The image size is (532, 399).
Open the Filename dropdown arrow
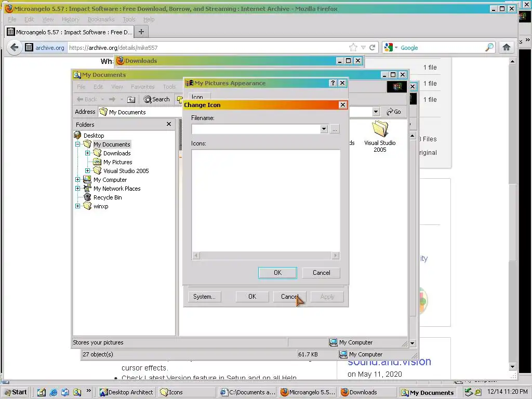coord(324,129)
